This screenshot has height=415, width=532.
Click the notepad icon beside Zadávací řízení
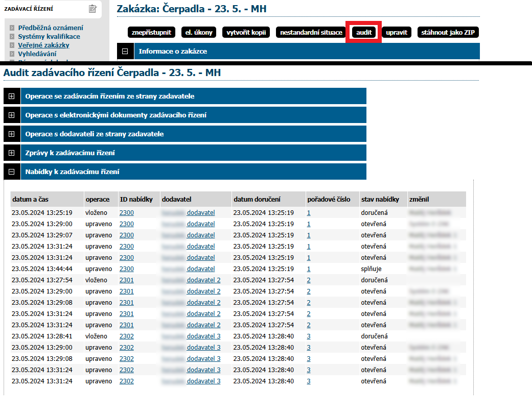pos(92,9)
